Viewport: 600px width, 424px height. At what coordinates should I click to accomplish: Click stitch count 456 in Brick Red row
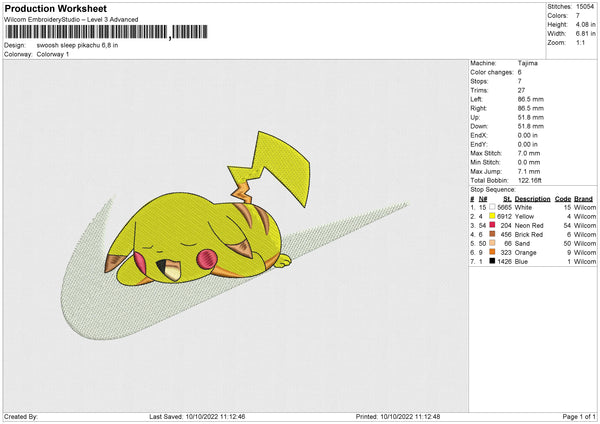506,235
